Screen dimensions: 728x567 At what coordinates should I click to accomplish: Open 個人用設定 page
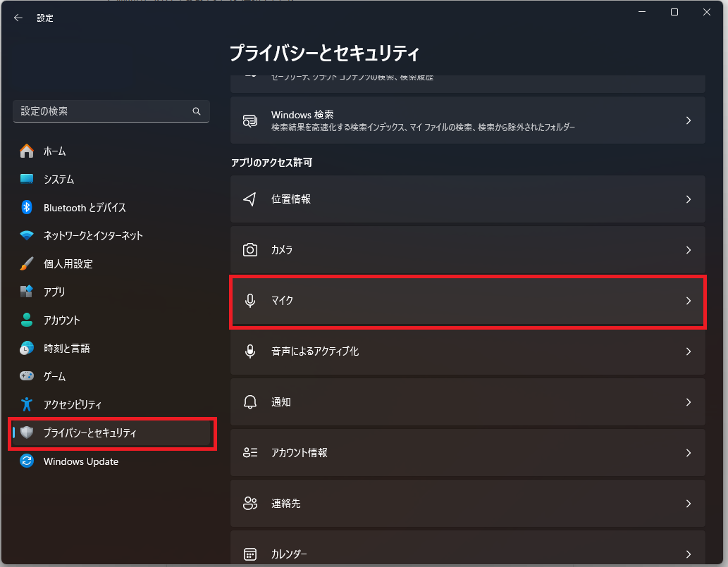pos(111,263)
